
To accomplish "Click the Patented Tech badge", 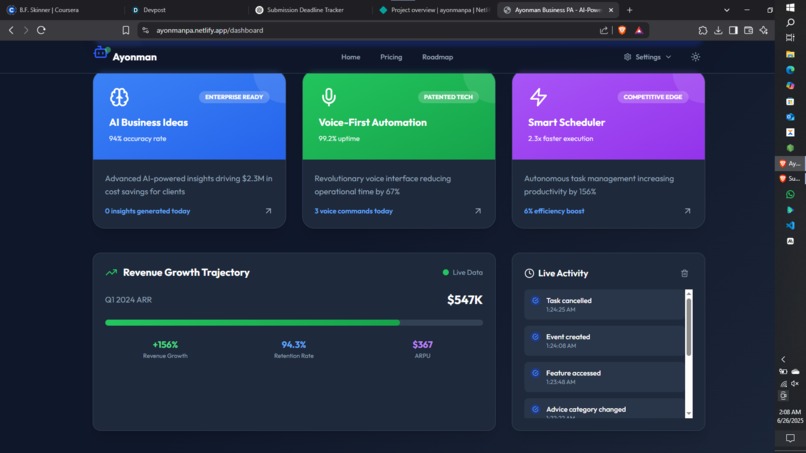I will (x=448, y=97).
